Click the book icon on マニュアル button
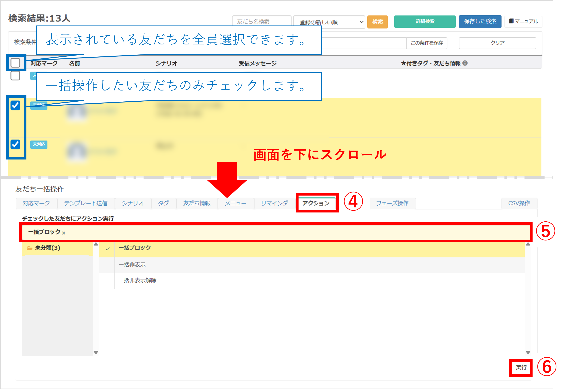This screenshot has width=569, height=392. pos(511,21)
